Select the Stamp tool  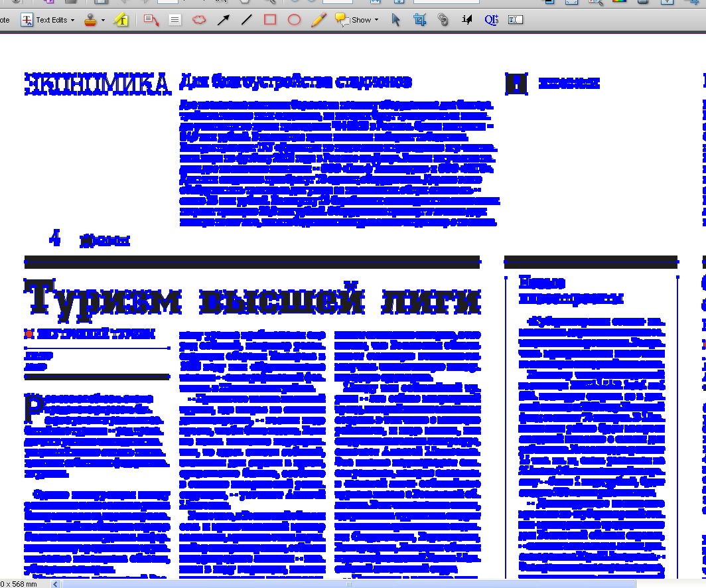pyautogui.click(x=90, y=20)
